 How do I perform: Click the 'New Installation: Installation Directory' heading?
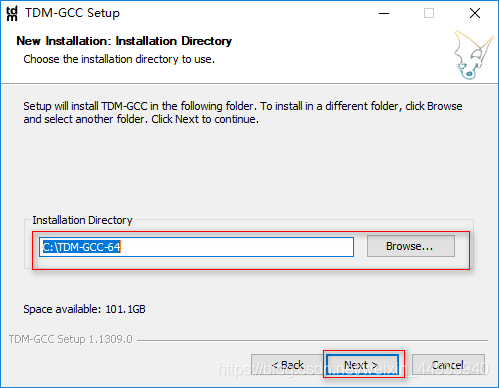124,41
